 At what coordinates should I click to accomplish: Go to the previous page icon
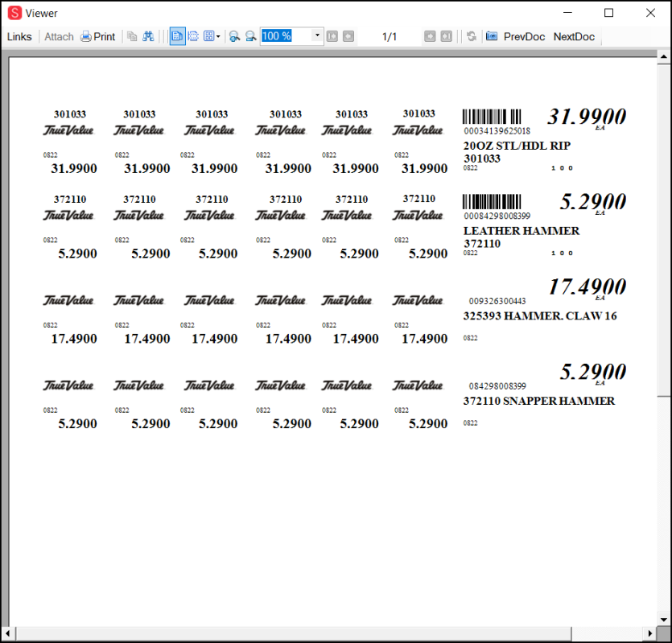click(x=348, y=36)
